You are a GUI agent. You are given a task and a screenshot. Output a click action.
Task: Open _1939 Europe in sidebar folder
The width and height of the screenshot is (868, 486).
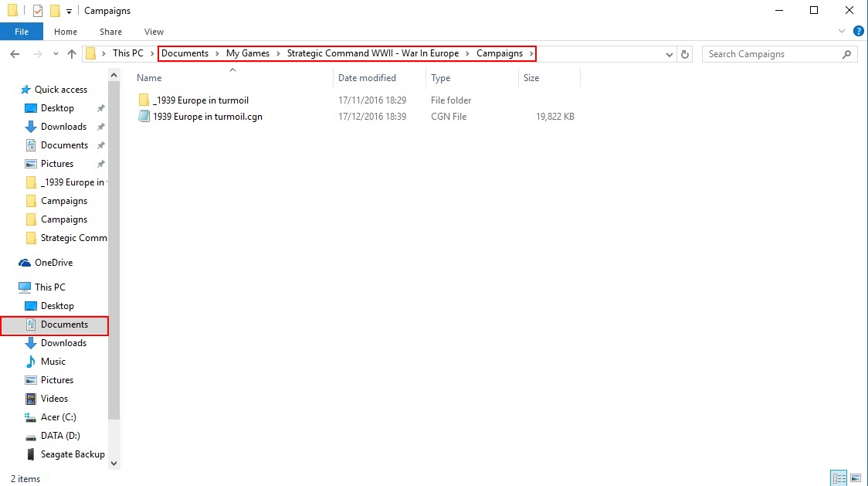pos(73,182)
